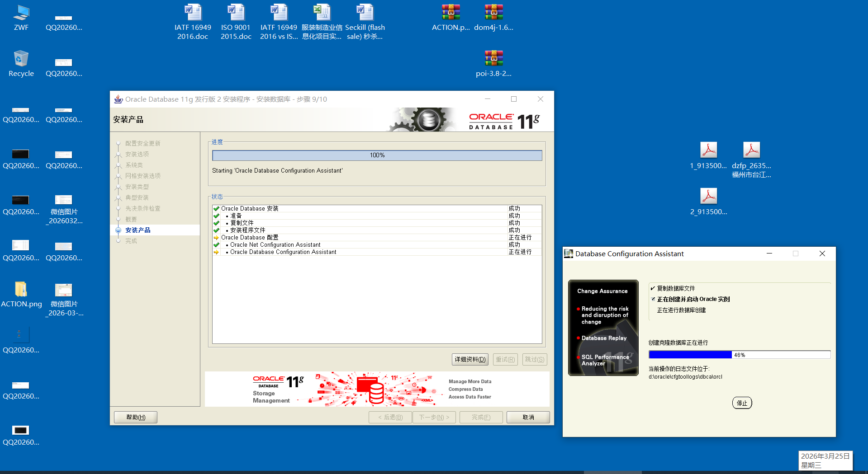The height and width of the screenshot is (474, 868).
Task: Click the Database Configuration Assistant title bar icon
Action: point(569,253)
